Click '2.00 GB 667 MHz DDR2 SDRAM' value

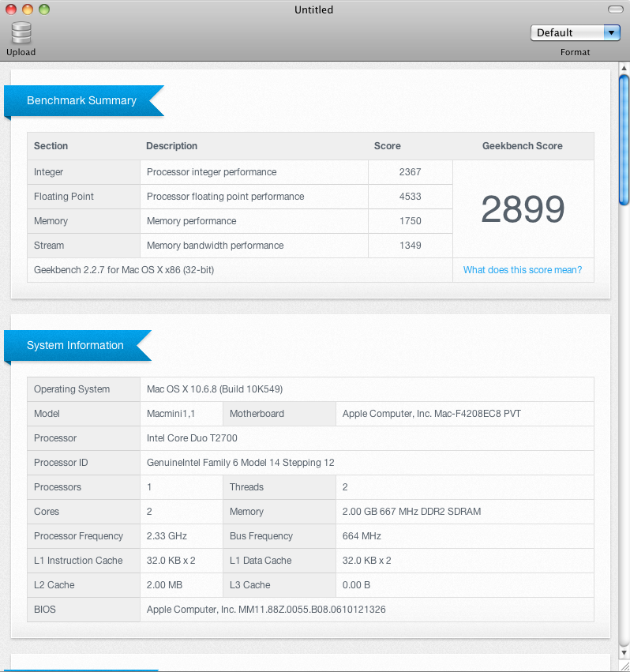(411, 511)
